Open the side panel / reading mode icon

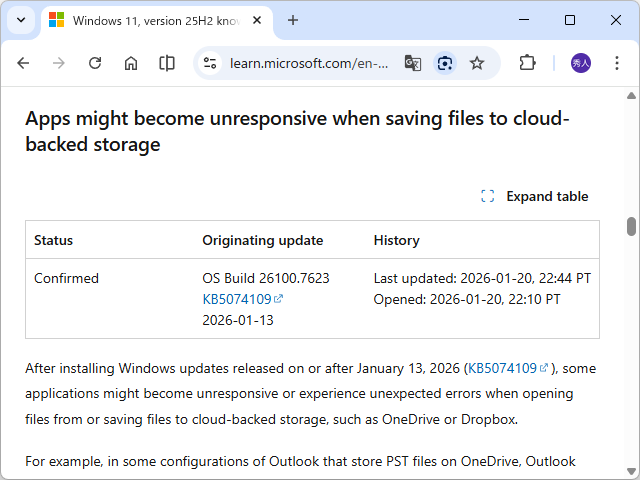click(167, 63)
